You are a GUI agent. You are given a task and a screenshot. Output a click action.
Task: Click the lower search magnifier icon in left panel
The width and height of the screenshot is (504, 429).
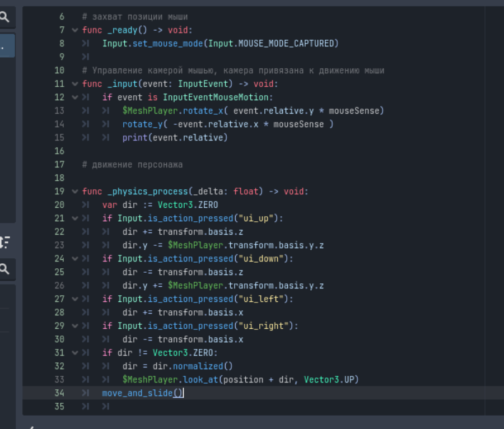4,269
